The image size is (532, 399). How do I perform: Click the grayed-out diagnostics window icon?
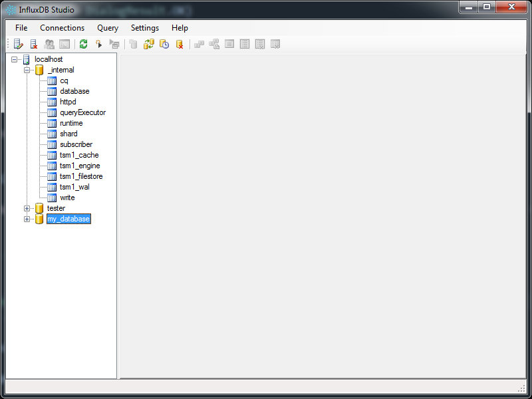[65, 44]
